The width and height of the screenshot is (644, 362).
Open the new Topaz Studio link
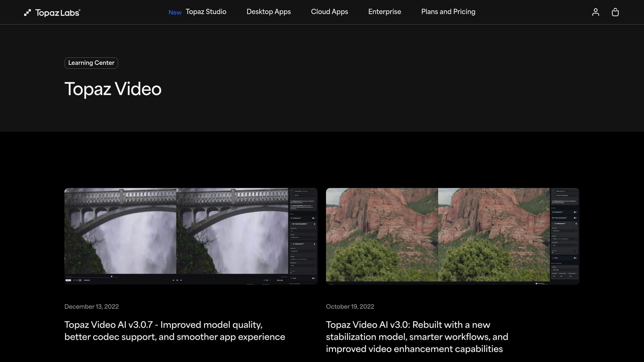pos(206,12)
